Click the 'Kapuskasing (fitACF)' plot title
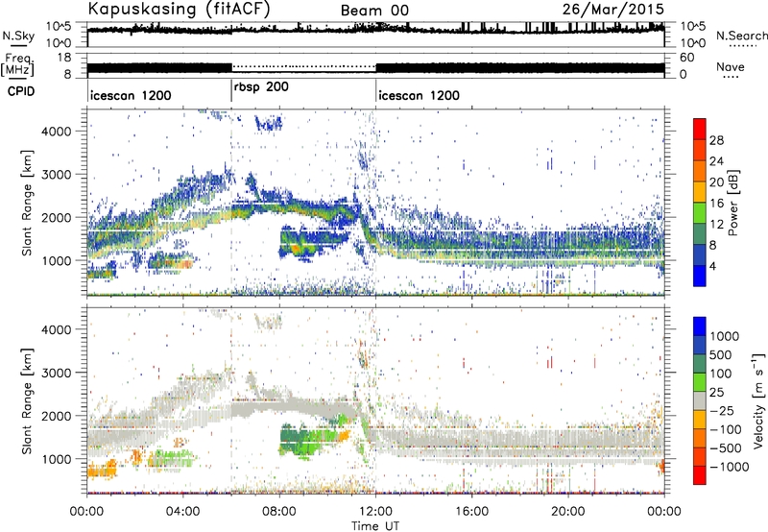The width and height of the screenshot is (768, 532). tap(179, 9)
